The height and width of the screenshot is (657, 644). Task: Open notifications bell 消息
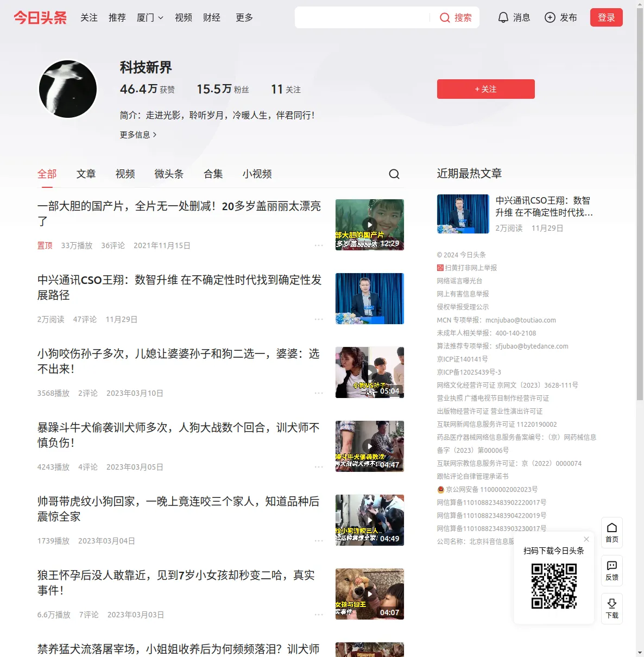(514, 17)
